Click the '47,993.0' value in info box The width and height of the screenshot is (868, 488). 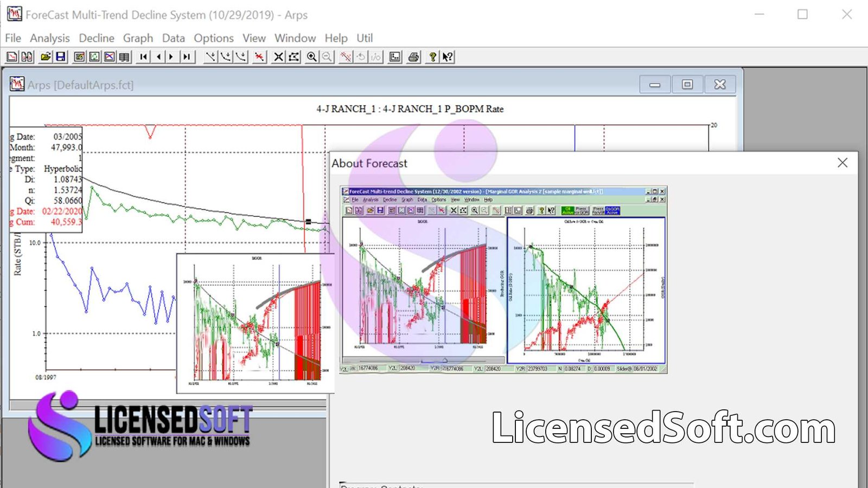66,147
